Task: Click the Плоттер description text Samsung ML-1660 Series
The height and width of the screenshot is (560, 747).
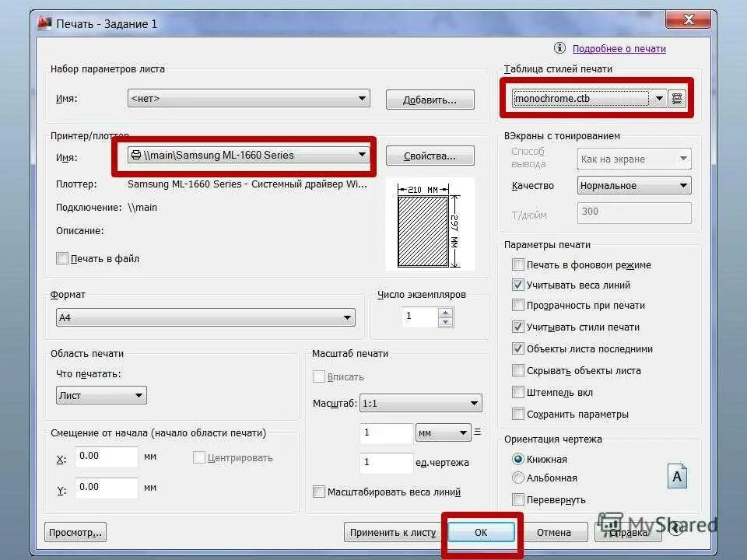Action: (247, 184)
